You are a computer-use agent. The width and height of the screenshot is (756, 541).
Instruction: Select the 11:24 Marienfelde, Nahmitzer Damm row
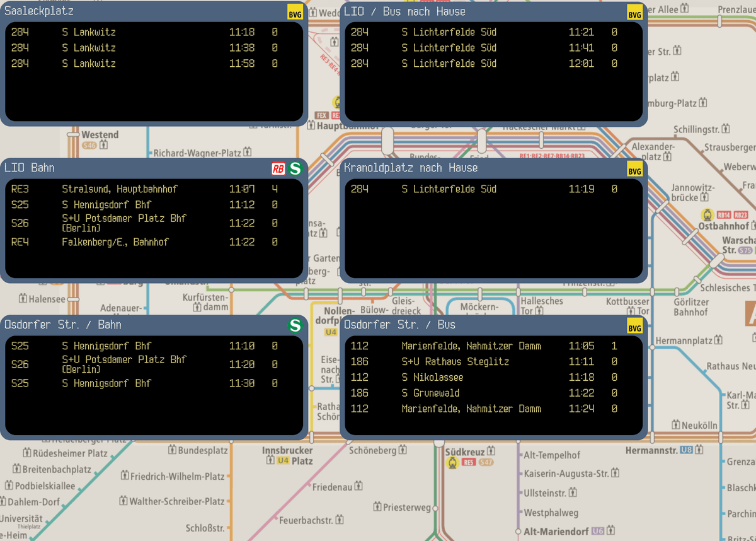493,409
